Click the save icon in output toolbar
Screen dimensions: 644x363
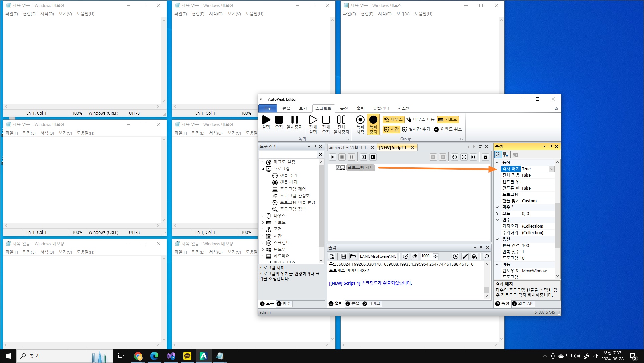click(343, 256)
